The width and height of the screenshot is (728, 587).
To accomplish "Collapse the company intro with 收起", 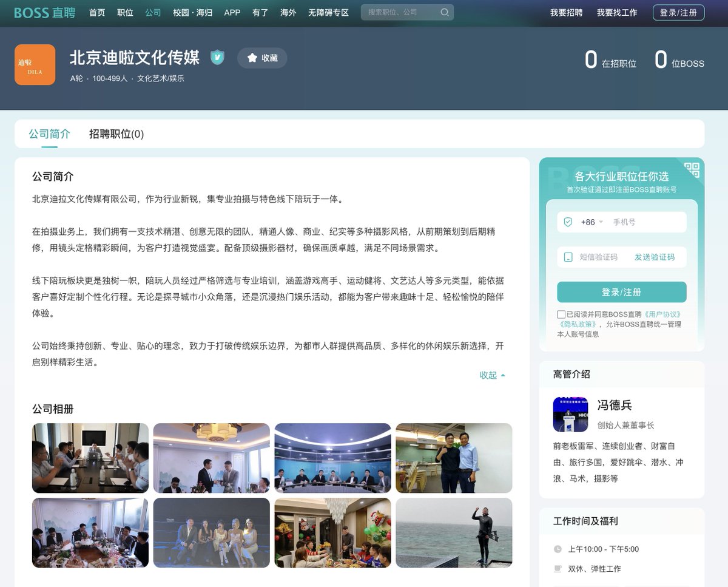I will [x=492, y=375].
